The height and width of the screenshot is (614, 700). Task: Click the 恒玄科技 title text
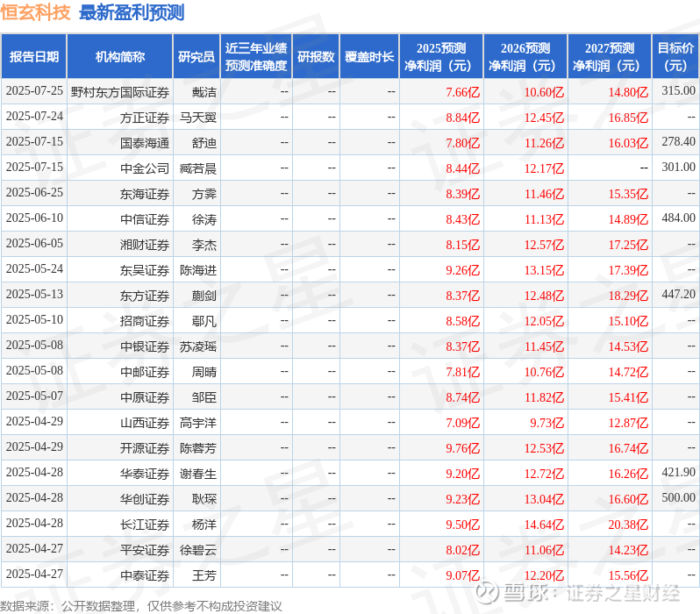[x=36, y=12]
